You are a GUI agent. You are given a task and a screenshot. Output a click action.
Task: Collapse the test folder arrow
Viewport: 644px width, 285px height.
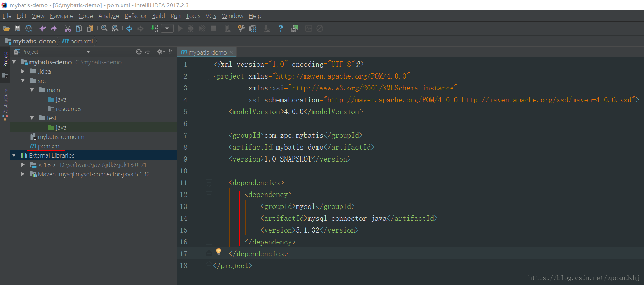click(32, 118)
